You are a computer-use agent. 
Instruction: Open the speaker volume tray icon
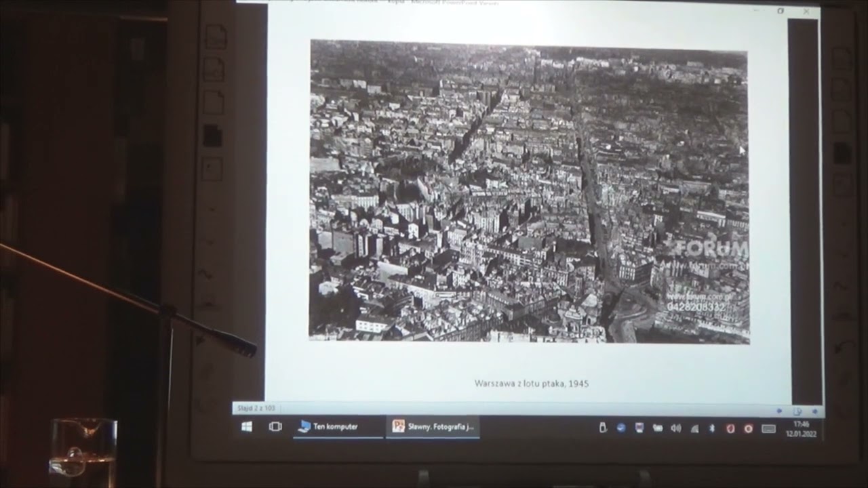[x=675, y=428]
